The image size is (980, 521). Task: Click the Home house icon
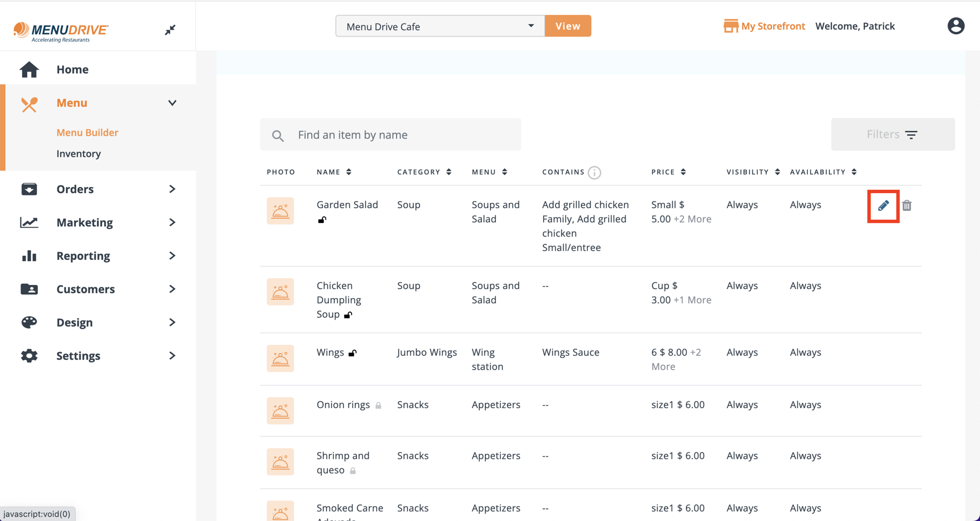[x=29, y=70]
